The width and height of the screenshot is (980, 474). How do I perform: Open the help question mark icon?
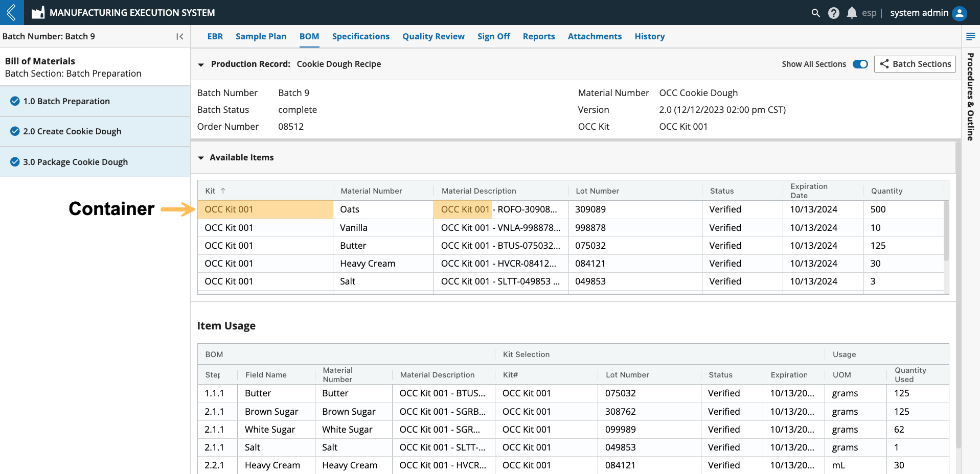click(833, 13)
